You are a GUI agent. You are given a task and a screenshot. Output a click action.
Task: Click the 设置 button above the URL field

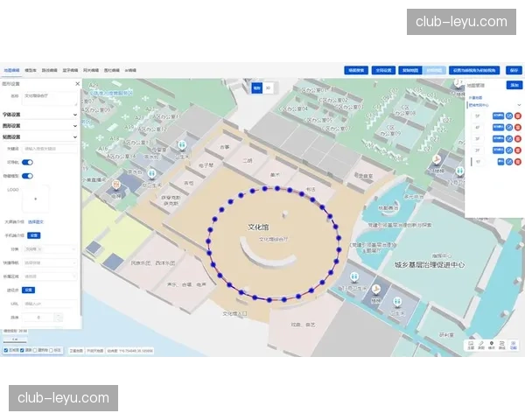pos(29,290)
